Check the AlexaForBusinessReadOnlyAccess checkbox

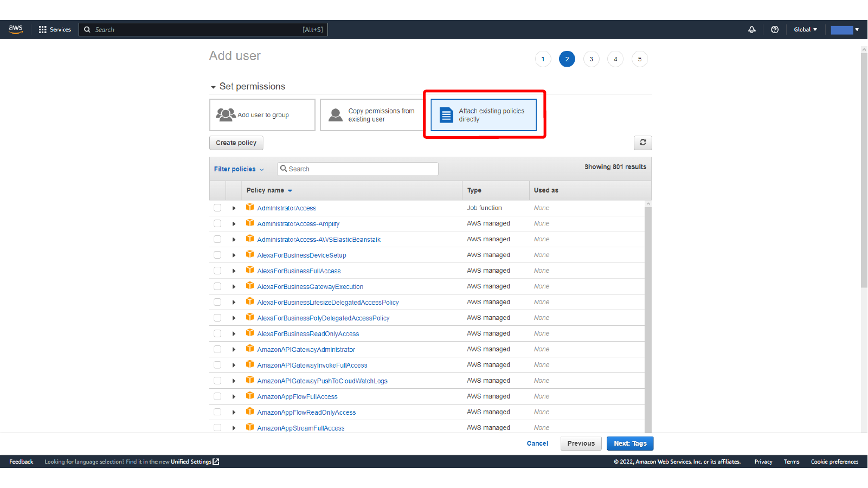(x=217, y=333)
